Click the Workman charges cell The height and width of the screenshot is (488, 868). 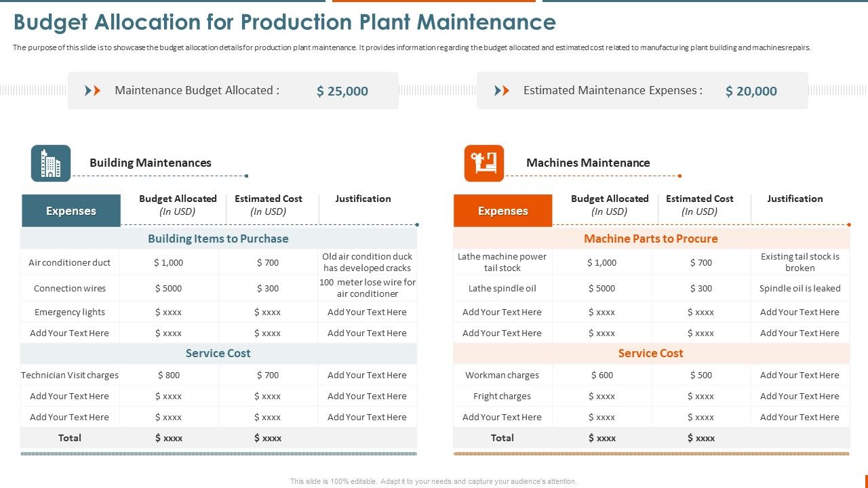502,375
